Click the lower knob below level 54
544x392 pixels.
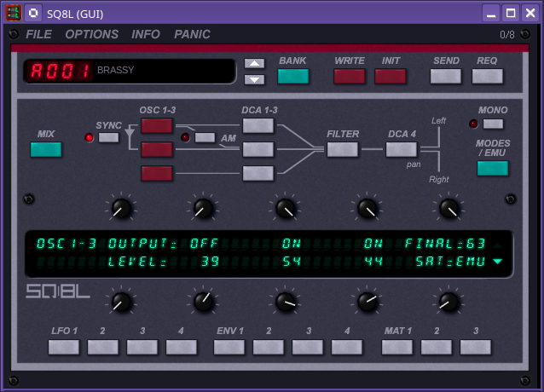click(x=285, y=302)
